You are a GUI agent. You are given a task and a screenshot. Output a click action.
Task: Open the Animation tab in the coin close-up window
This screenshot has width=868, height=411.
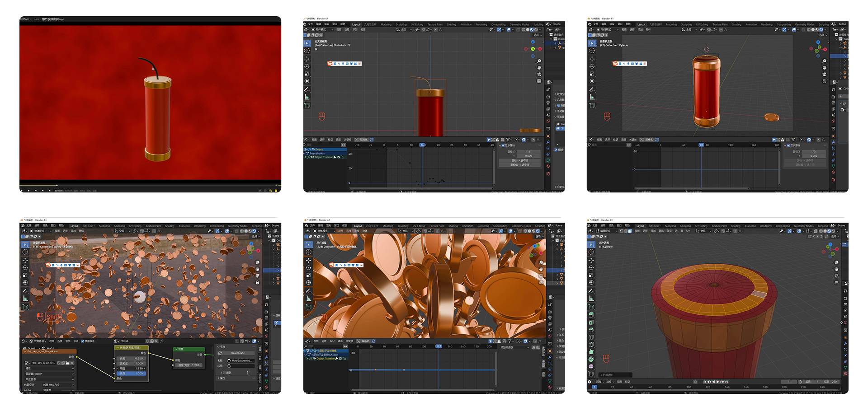click(467, 226)
